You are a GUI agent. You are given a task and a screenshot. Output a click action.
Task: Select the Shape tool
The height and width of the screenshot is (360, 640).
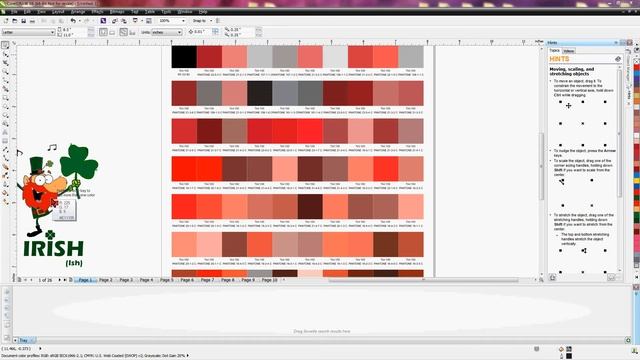pos(6,54)
